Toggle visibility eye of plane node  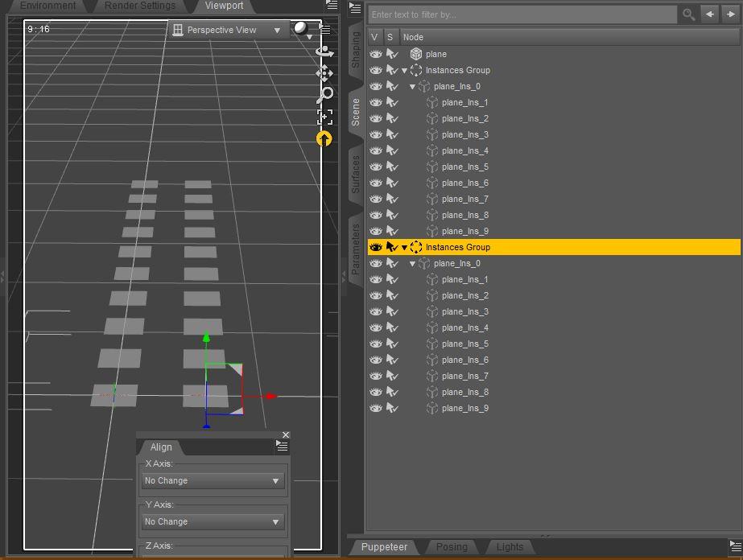coord(376,54)
